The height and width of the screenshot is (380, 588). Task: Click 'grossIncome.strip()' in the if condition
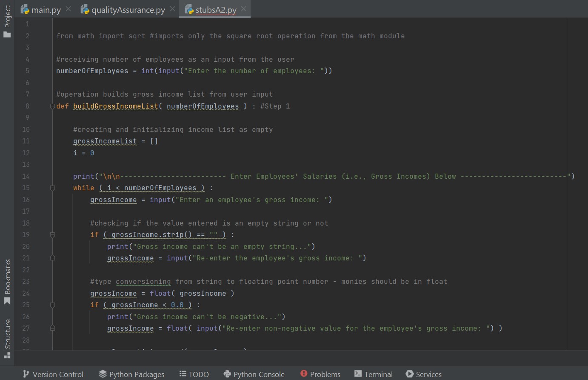(x=152, y=235)
